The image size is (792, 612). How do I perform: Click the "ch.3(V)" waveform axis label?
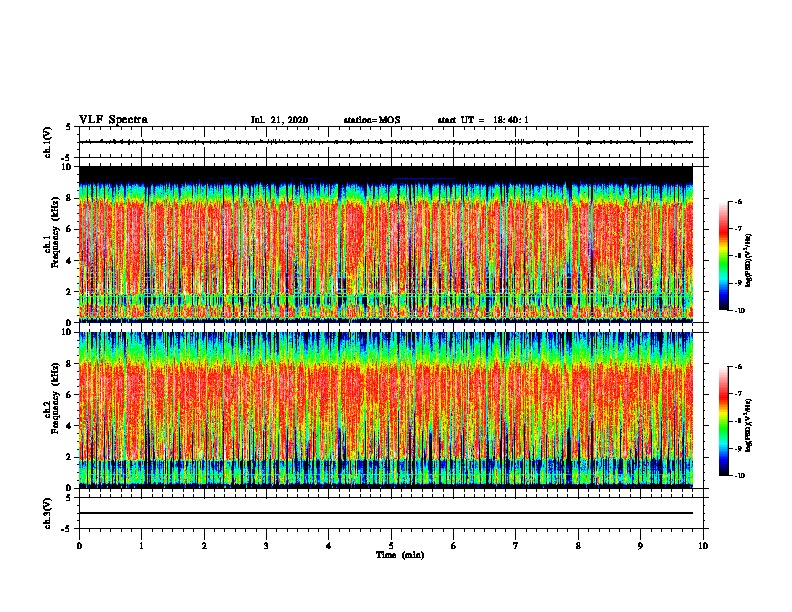[48, 513]
